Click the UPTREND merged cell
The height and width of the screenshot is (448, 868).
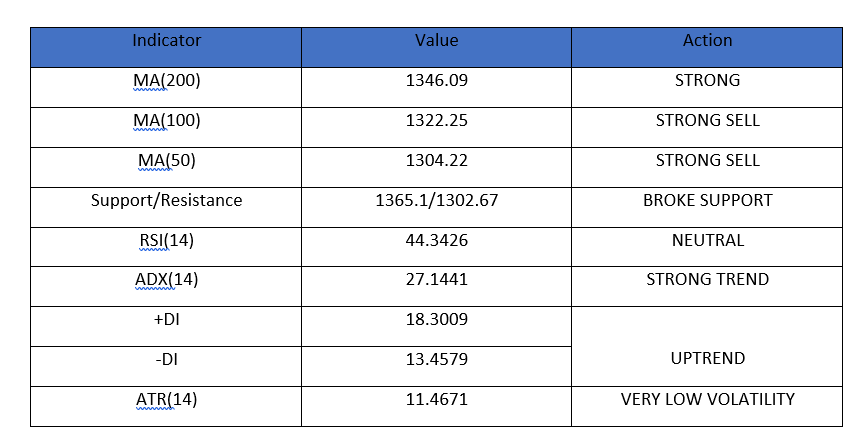click(707, 347)
